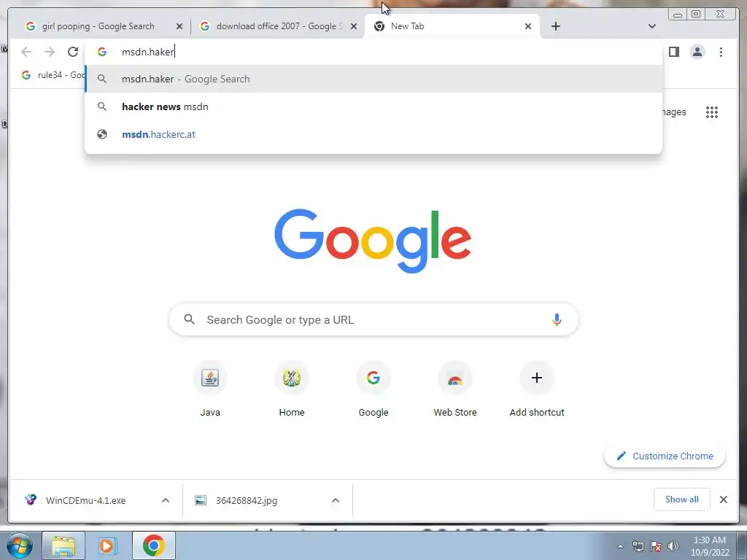Launch Windows Media Player from taskbar
Viewport: 747px width, 560px height.
pyautogui.click(x=108, y=545)
